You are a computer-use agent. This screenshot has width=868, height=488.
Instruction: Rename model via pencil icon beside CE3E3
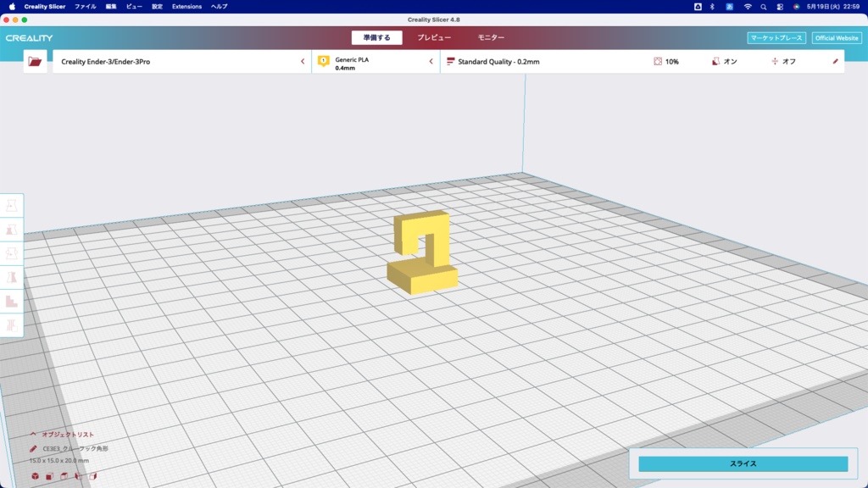coord(33,449)
